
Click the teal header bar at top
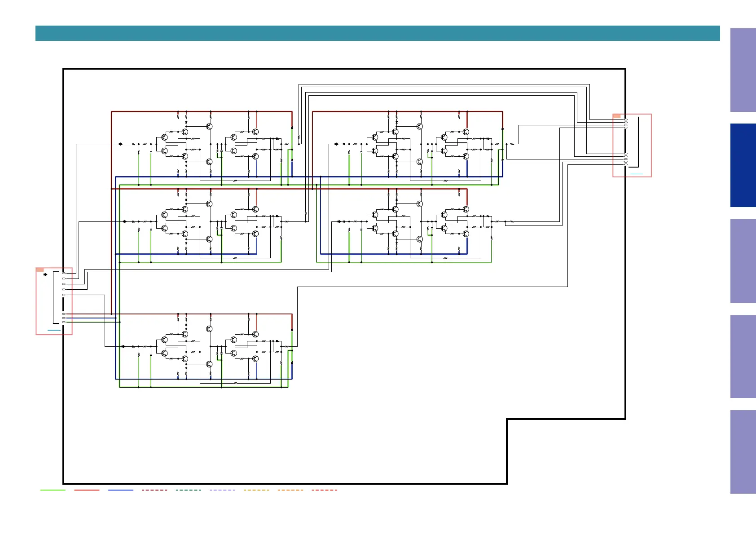377,33
